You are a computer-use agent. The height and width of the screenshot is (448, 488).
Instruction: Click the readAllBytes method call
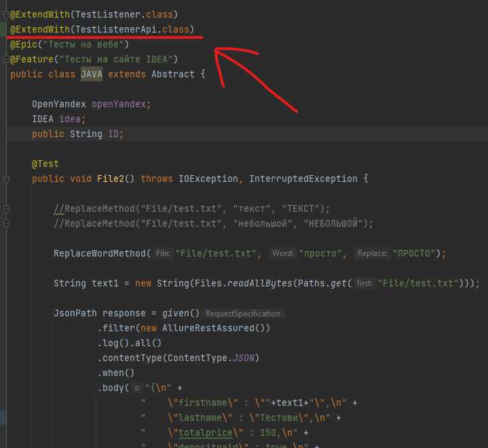pyautogui.click(x=260, y=283)
